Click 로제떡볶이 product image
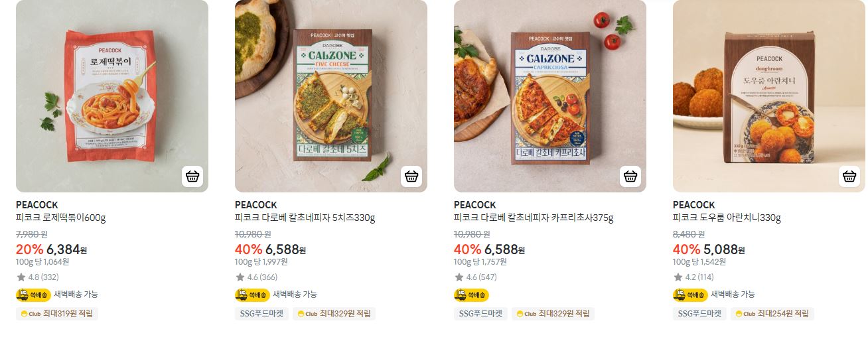 click(112, 96)
